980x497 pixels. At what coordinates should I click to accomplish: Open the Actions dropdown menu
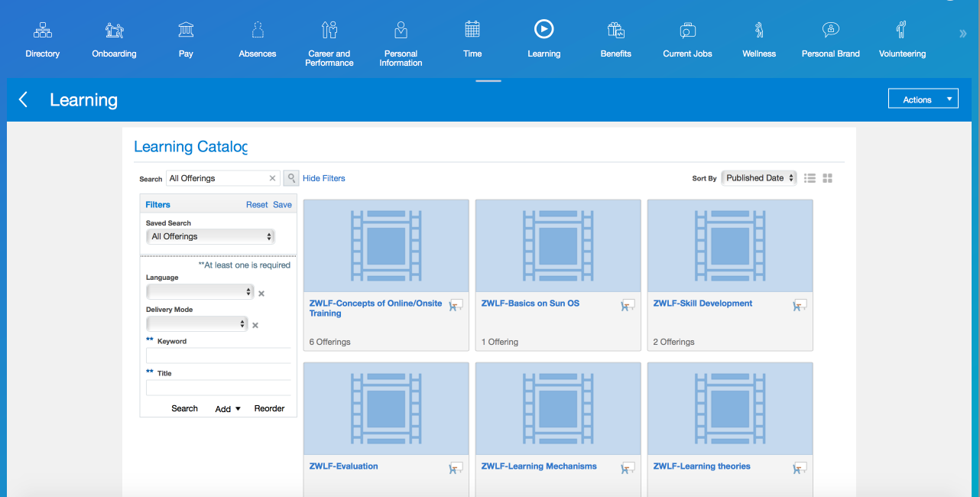pyautogui.click(x=923, y=99)
